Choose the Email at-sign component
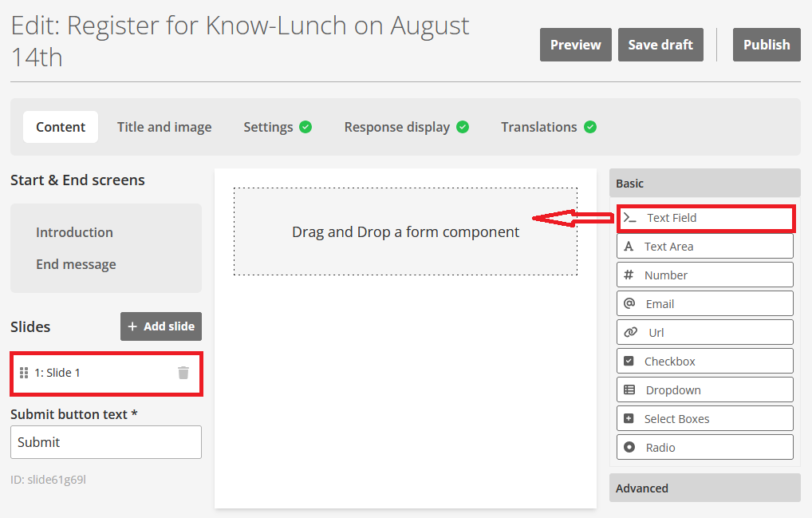812x518 pixels. pos(629,304)
